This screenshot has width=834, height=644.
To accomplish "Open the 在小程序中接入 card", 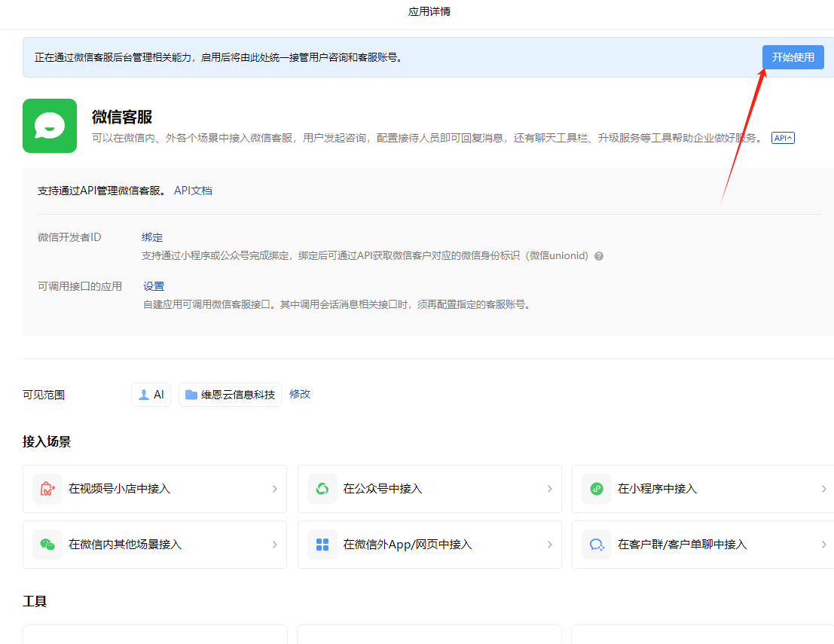I will 703,489.
